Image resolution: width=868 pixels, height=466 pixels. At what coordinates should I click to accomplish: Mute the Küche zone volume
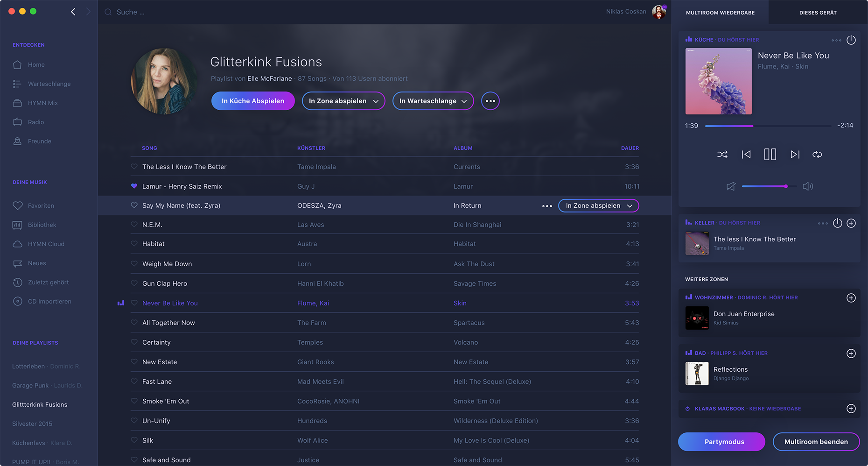pos(731,186)
